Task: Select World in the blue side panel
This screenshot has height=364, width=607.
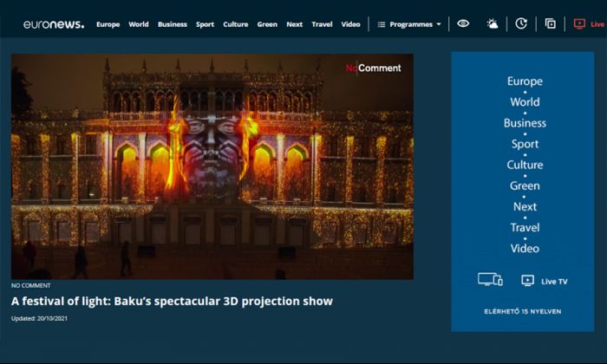Action: [525, 102]
